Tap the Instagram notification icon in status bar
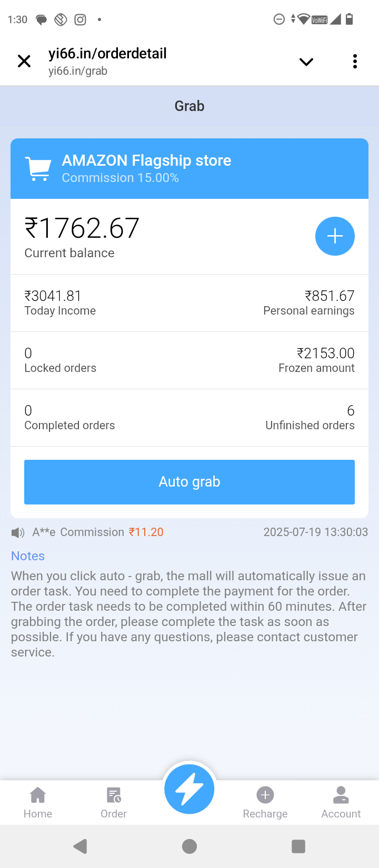Viewport: 379px width, 868px height. (x=80, y=20)
